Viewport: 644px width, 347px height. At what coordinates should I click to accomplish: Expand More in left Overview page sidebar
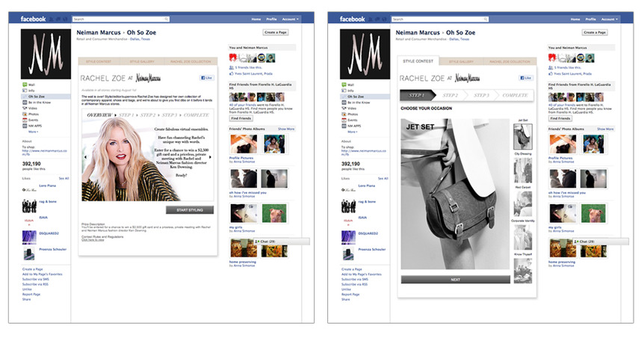point(34,132)
